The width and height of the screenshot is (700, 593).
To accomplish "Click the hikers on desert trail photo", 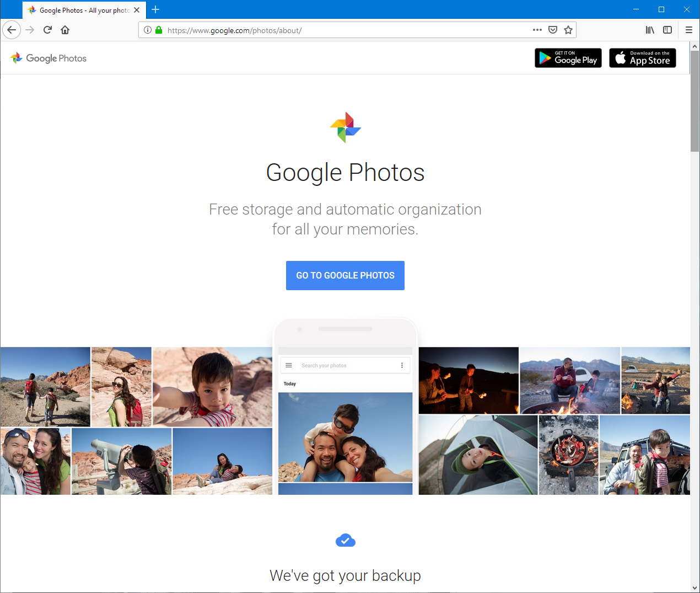I will pos(45,387).
